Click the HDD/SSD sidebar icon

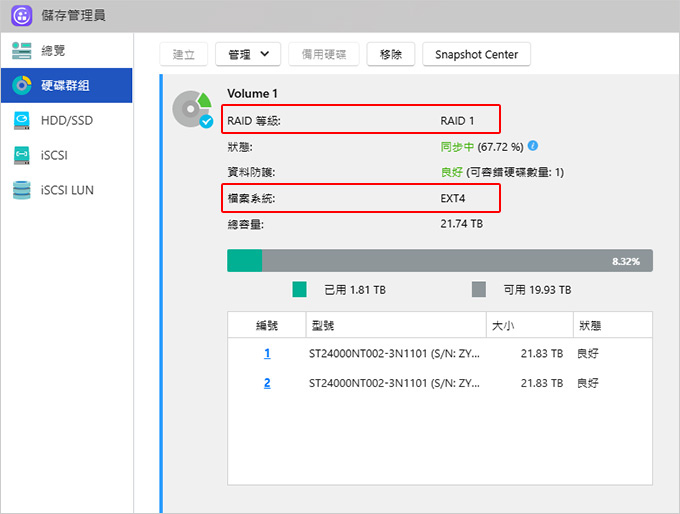tap(22, 121)
